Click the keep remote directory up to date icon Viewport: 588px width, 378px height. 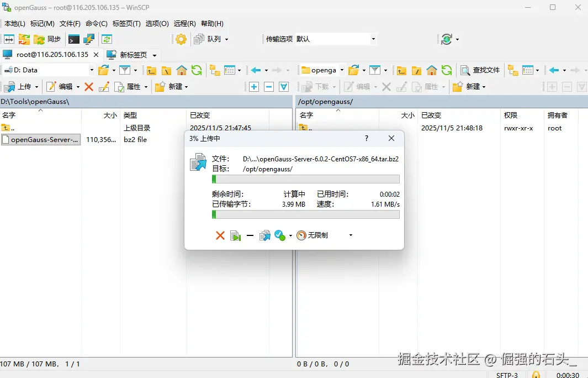[107, 39]
